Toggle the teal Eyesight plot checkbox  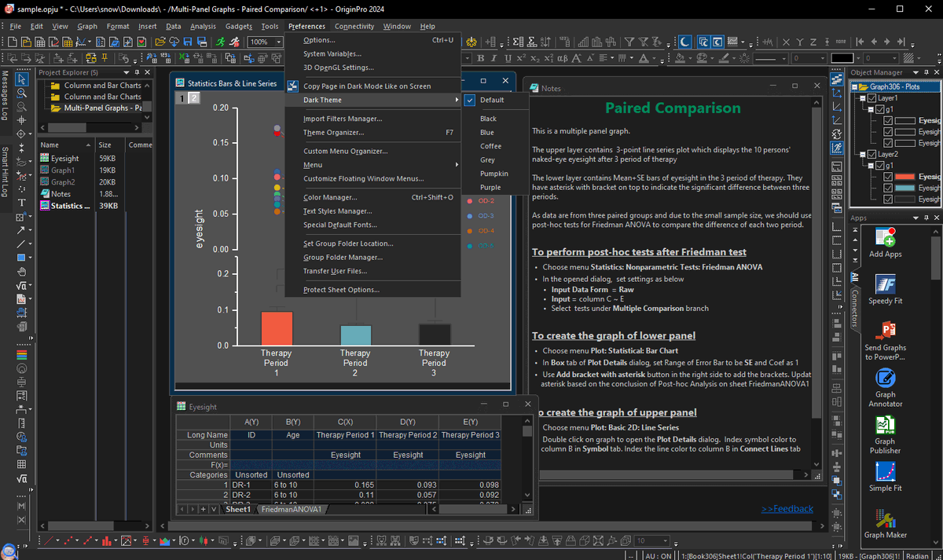pyautogui.click(x=888, y=188)
